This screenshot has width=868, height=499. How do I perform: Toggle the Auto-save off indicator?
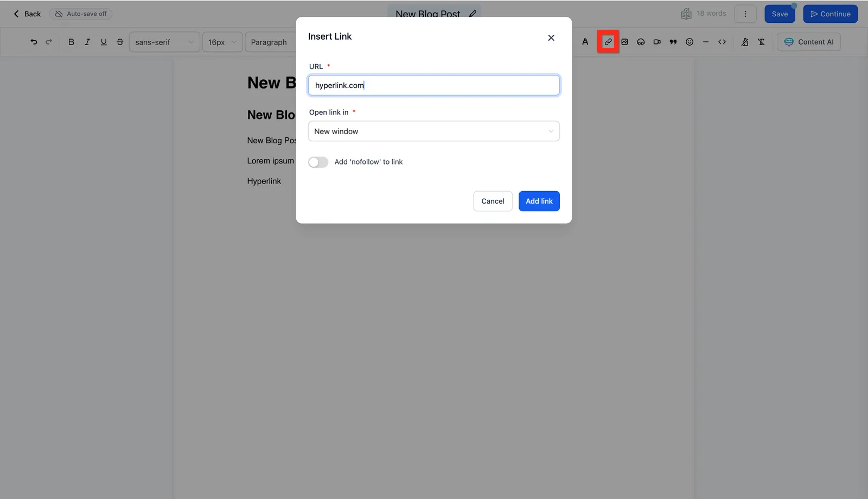coord(81,14)
